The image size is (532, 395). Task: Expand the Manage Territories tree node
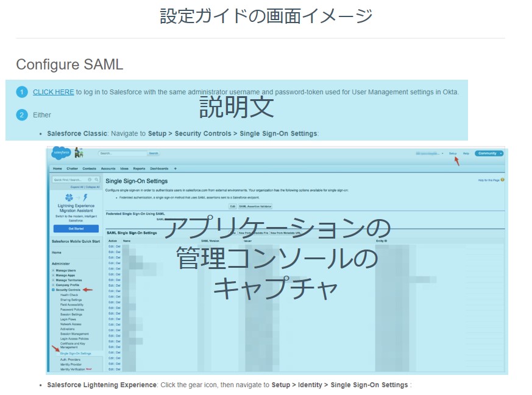53,280
